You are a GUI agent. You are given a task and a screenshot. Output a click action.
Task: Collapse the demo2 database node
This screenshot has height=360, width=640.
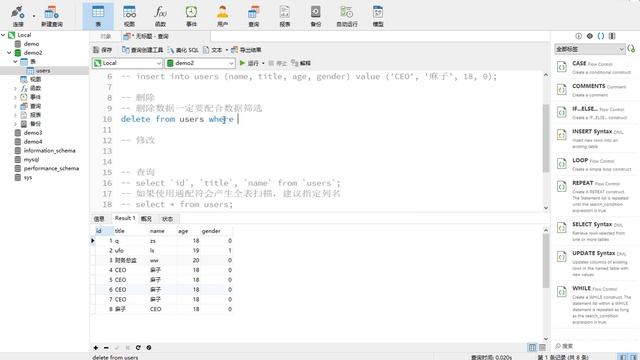click(x=9, y=53)
